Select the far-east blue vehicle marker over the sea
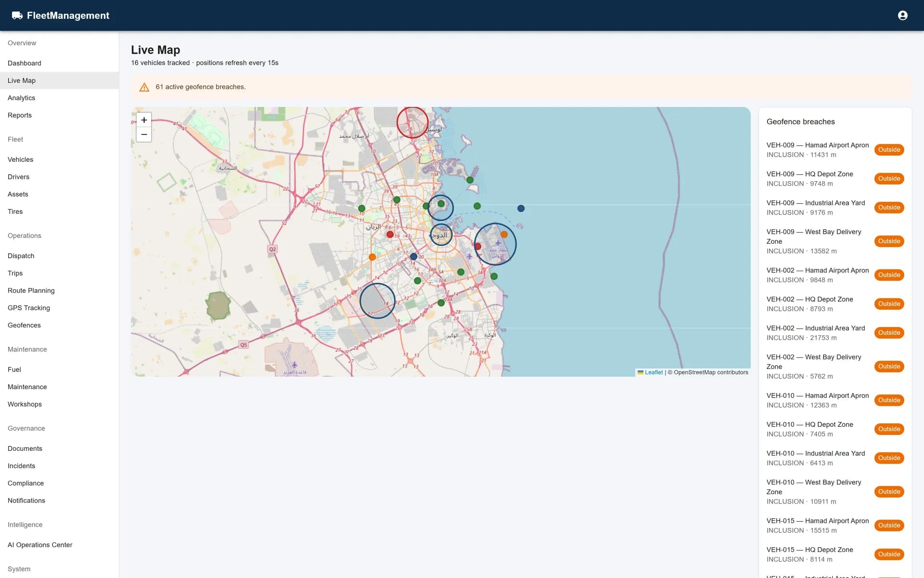This screenshot has width=924, height=578. (521, 209)
